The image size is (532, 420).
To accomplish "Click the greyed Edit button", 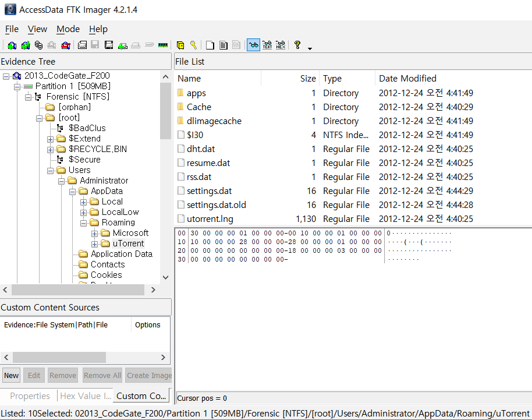I will tap(34, 375).
